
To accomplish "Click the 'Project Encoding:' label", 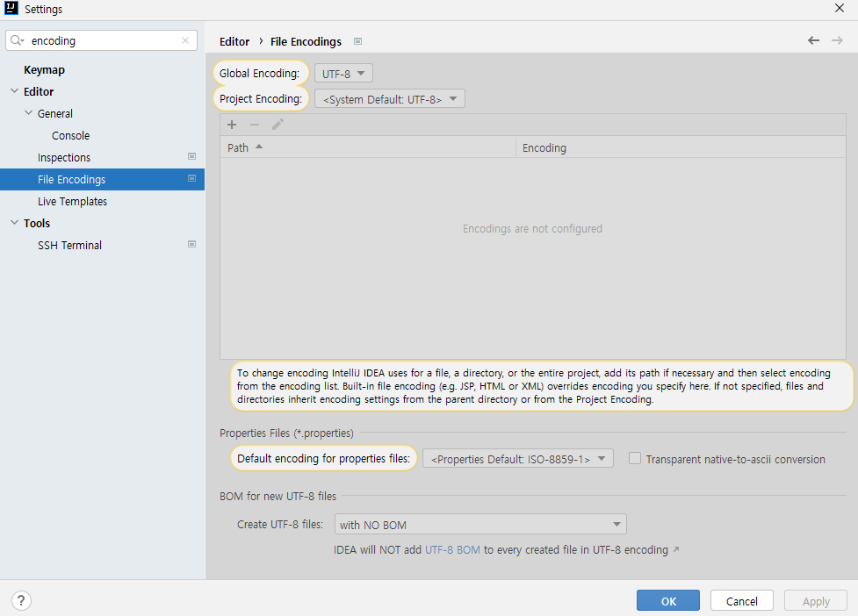I will (261, 99).
